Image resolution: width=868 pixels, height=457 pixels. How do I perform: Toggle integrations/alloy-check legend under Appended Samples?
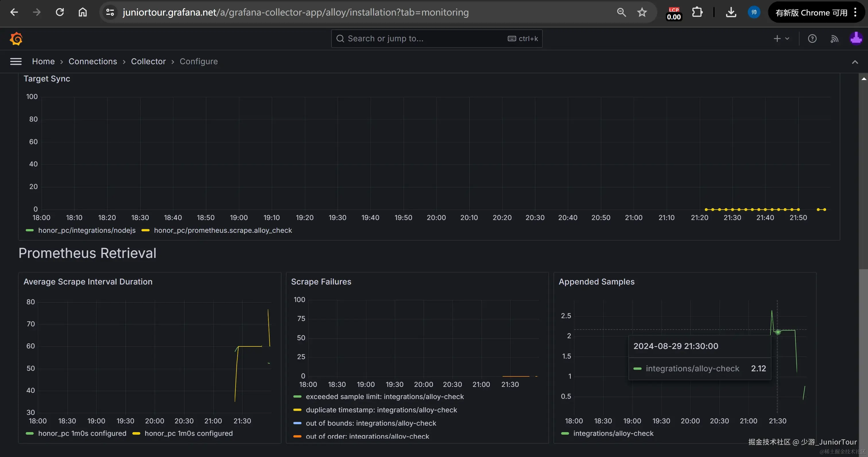coord(614,433)
